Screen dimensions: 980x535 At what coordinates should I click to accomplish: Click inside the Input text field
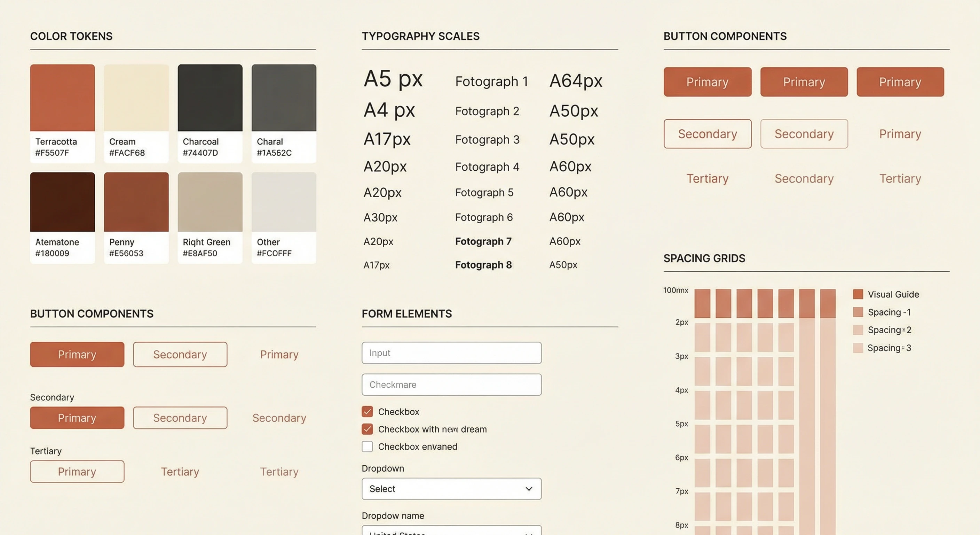pyautogui.click(x=451, y=352)
